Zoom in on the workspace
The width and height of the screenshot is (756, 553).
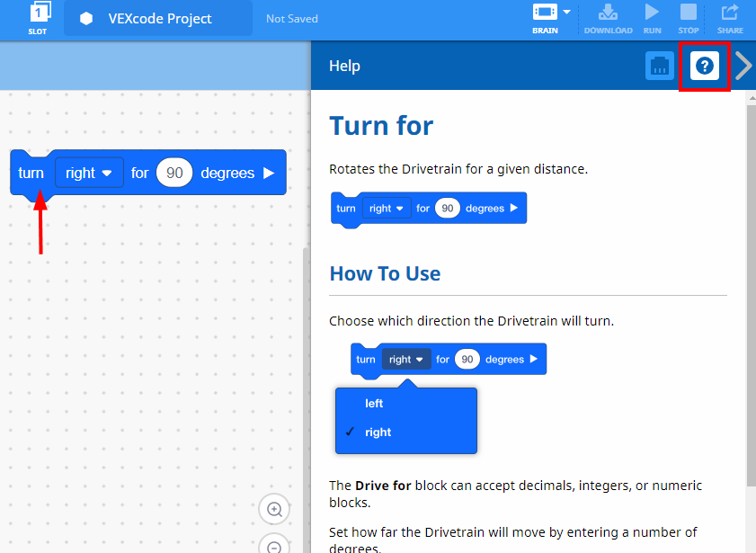click(x=274, y=509)
